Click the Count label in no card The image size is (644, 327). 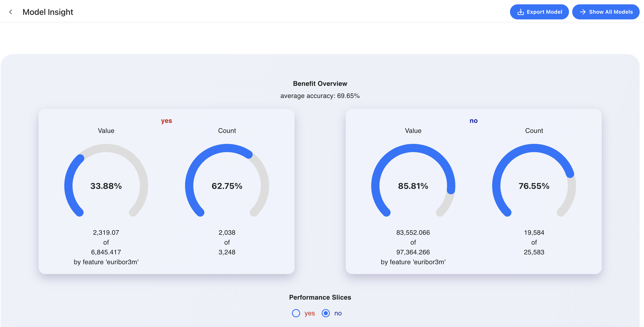point(534,131)
